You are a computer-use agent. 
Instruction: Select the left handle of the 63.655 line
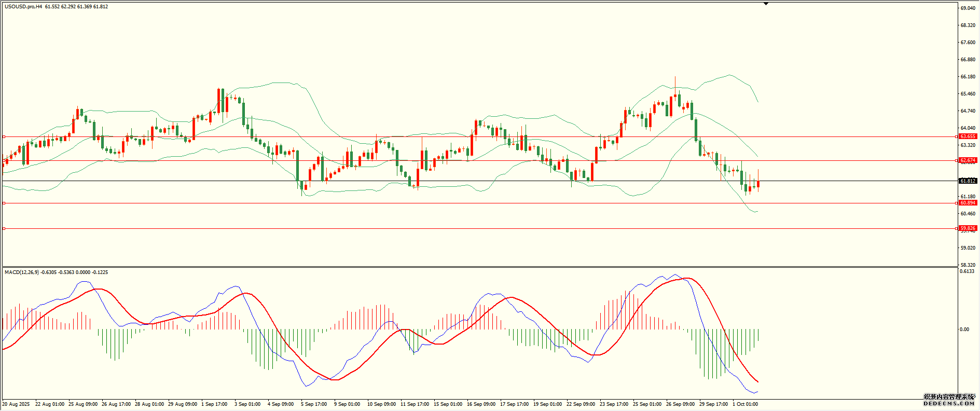pyautogui.click(x=4, y=137)
